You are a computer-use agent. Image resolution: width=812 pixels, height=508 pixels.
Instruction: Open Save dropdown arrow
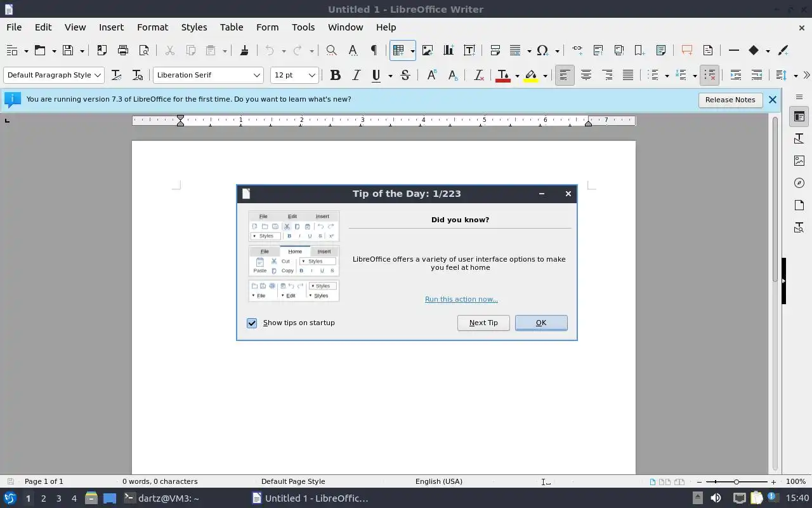coord(82,51)
